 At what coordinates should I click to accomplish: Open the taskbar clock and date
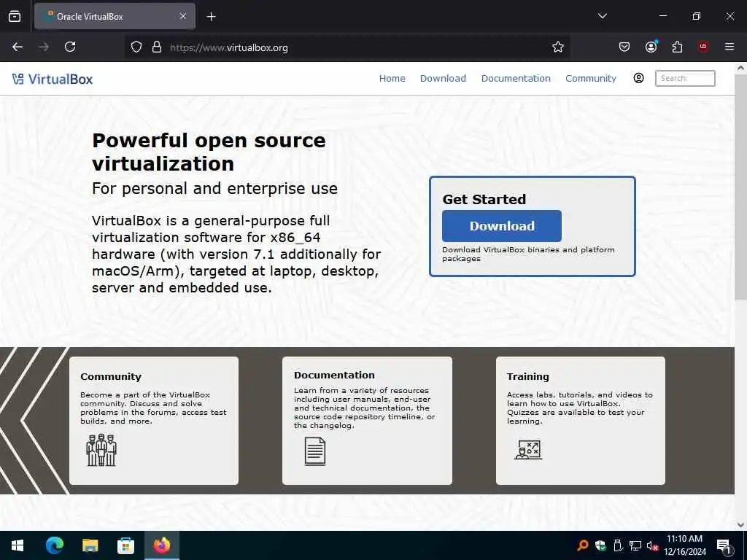[684, 545]
